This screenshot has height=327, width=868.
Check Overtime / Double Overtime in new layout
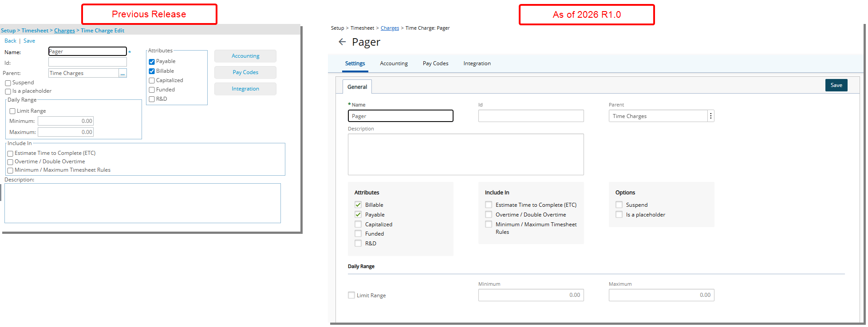point(489,215)
